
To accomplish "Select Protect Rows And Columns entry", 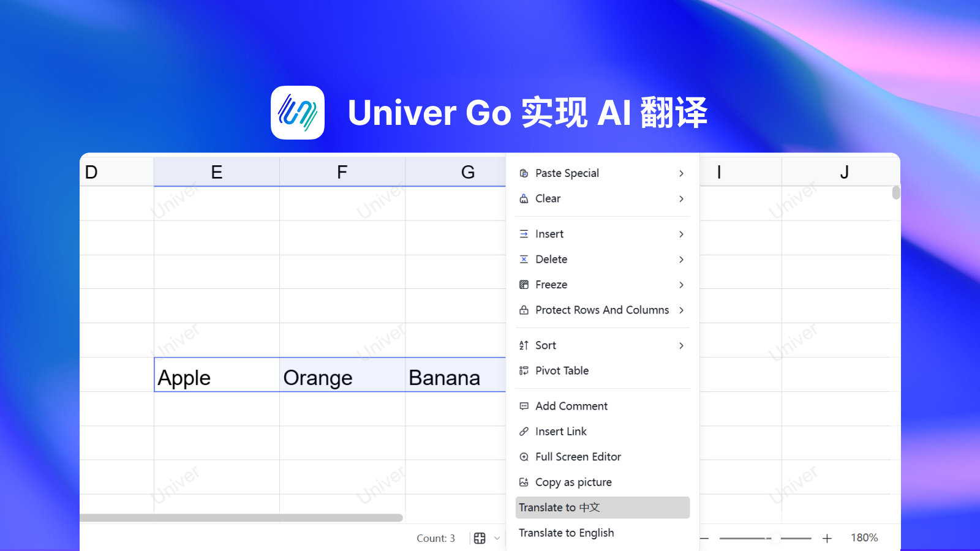I will coord(603,310).
